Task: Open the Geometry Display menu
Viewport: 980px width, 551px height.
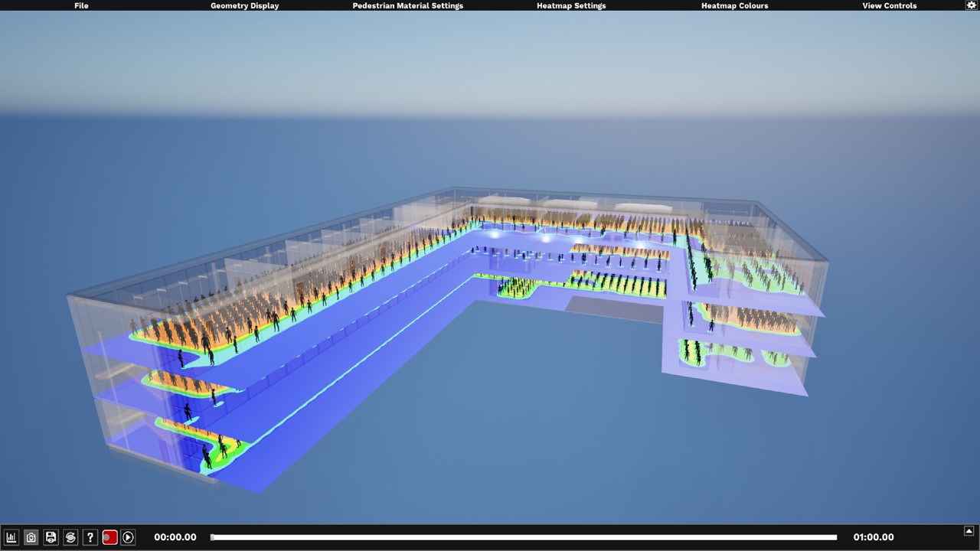Action: click(x=244, y=5)
